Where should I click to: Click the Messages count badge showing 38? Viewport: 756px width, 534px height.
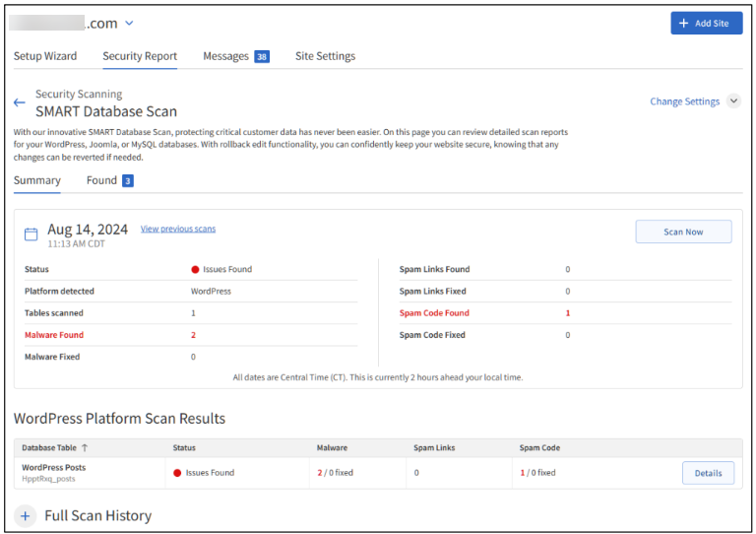[x=262, y=57]
